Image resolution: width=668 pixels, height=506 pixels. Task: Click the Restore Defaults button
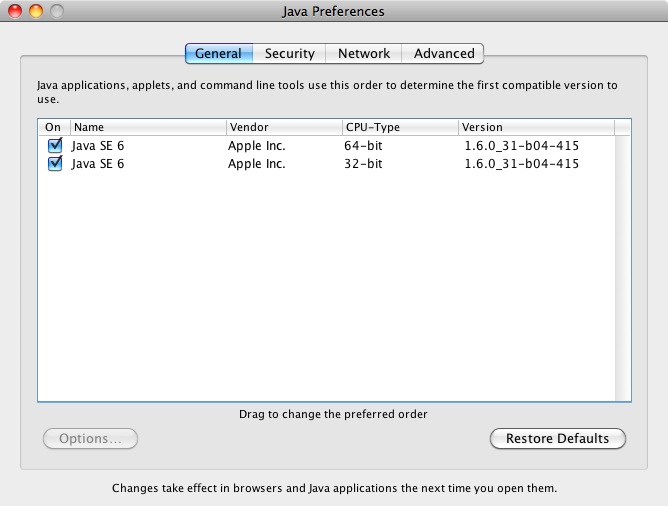pos(558,438)
